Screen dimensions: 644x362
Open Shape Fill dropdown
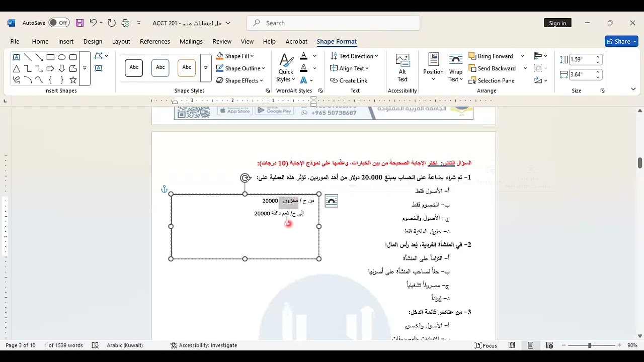click(235, 56)
